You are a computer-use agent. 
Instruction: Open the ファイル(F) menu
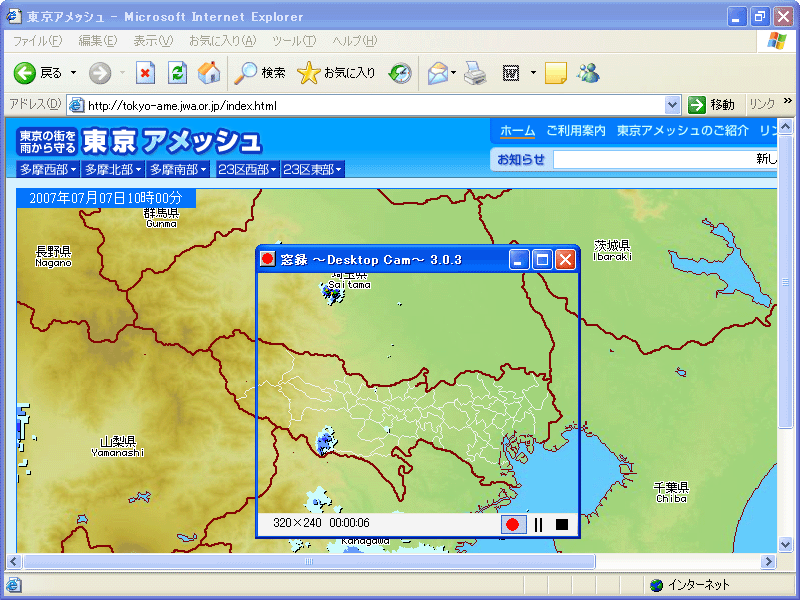[37, 41]
